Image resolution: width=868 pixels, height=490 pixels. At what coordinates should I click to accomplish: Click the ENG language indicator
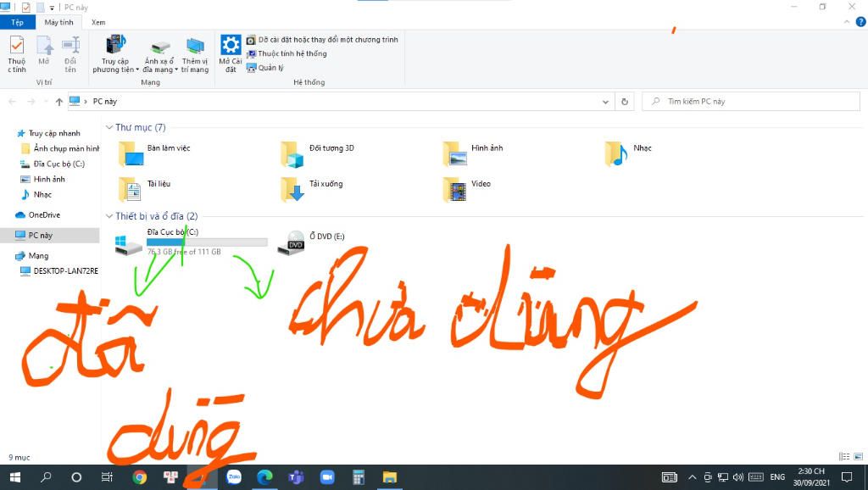777,477
